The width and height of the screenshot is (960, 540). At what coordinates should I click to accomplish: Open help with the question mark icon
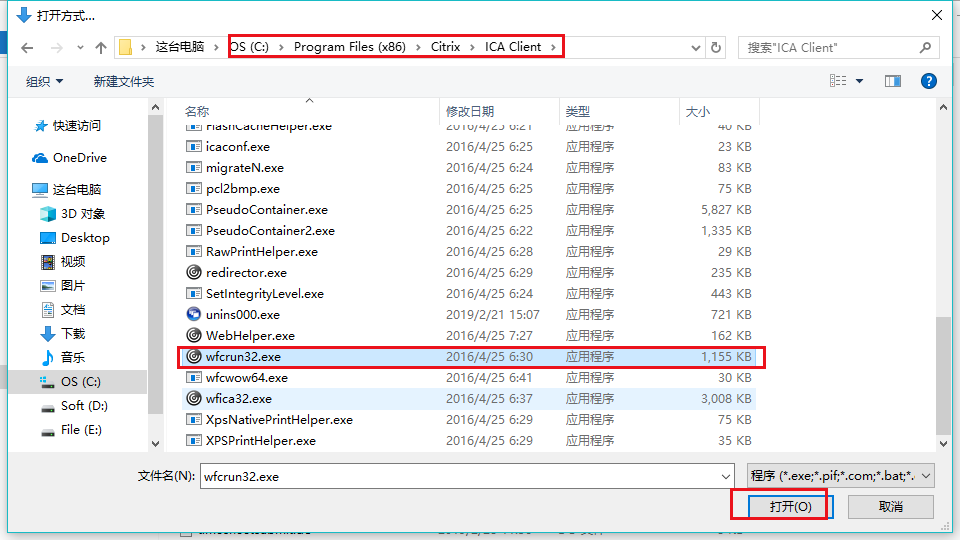(929, 81)
